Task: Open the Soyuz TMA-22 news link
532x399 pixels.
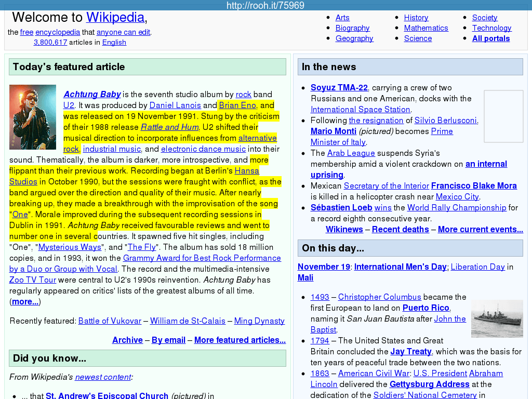Action: [339, 88]
